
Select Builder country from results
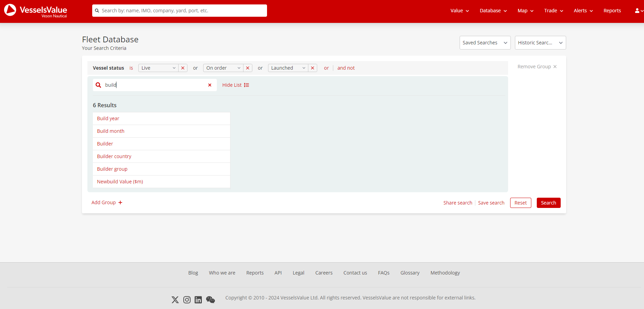coord(114,156)
